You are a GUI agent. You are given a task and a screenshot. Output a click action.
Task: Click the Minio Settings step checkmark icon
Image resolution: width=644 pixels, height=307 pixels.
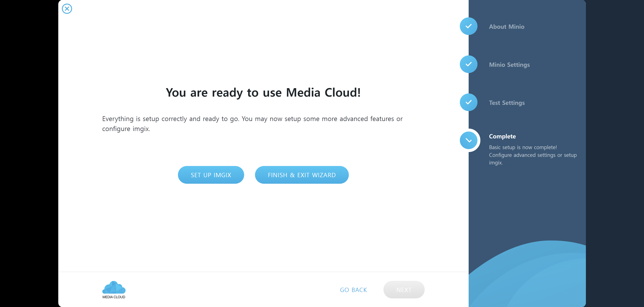468,64
